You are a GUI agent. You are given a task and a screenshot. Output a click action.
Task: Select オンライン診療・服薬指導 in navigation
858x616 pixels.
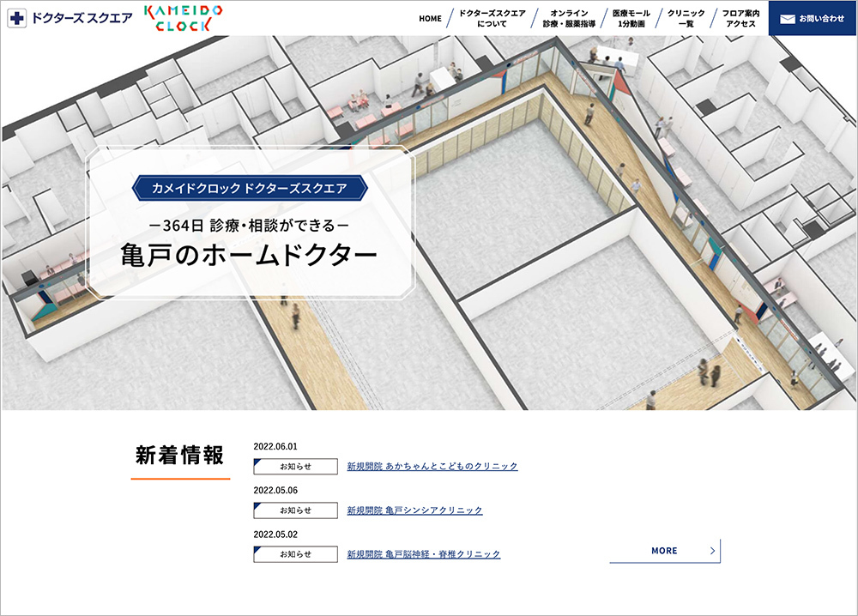point(569,18)
